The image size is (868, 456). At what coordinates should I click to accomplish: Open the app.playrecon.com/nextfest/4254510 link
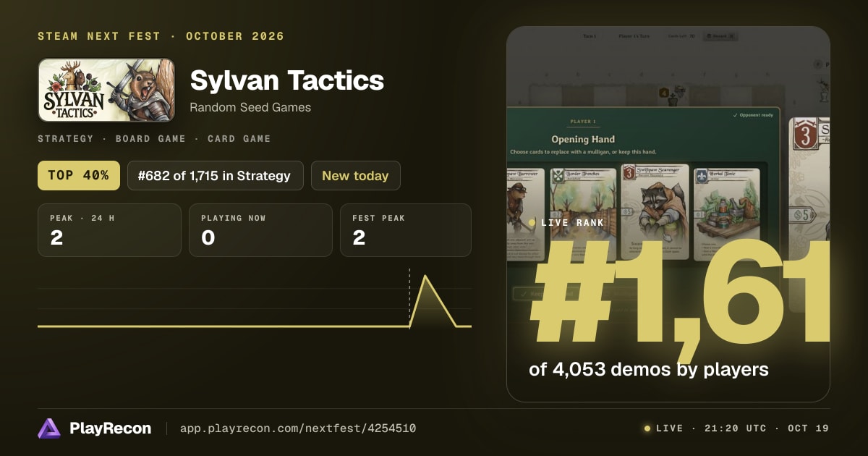pos(297,428)
